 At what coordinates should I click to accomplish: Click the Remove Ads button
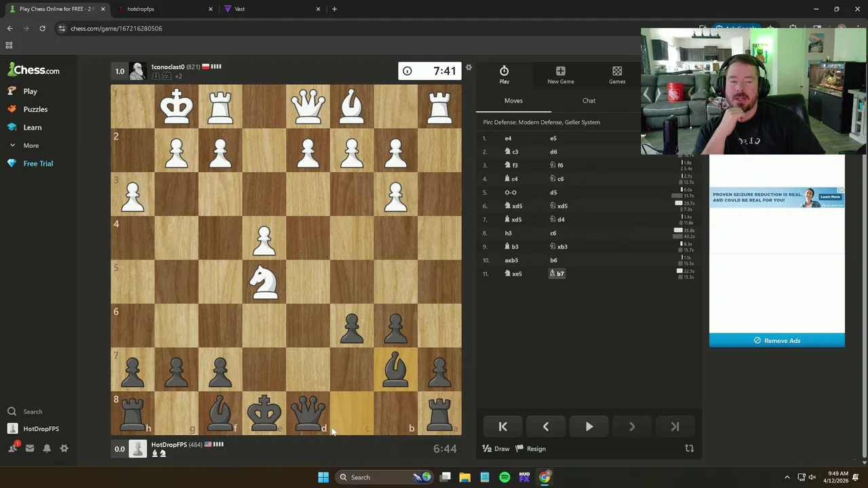777,340
